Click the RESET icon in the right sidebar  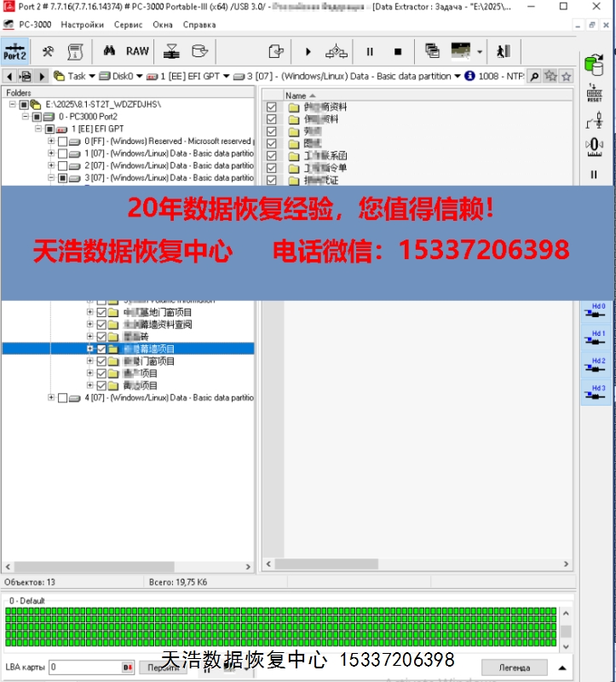click(594, 92)
